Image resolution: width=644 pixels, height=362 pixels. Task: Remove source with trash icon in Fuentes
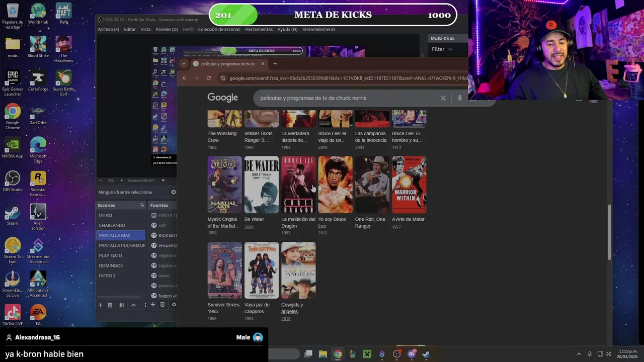tap(163, 305)
